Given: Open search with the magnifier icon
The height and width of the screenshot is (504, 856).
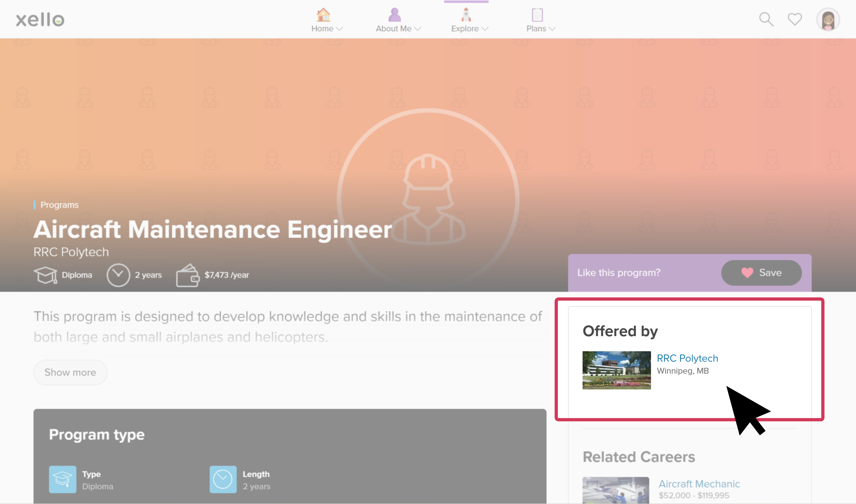Looking at the screenshot, I should pos(766,19).
